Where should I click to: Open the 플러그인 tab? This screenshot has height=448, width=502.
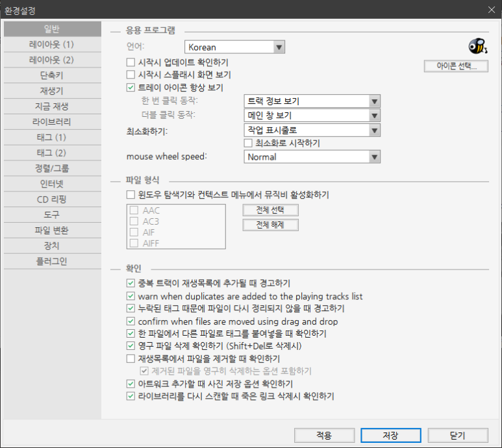(52, 262)
